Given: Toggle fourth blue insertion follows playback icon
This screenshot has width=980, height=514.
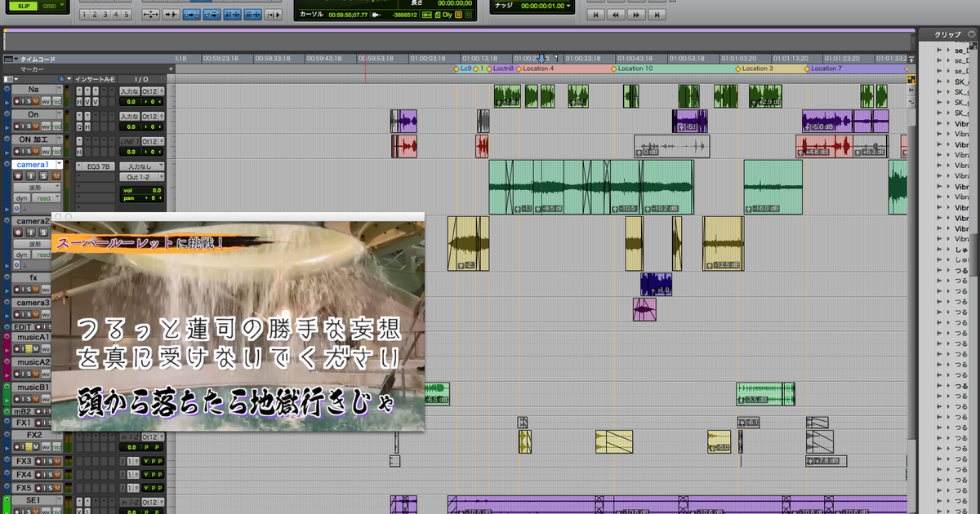Looking at the screenshot, I should [252, 15].
